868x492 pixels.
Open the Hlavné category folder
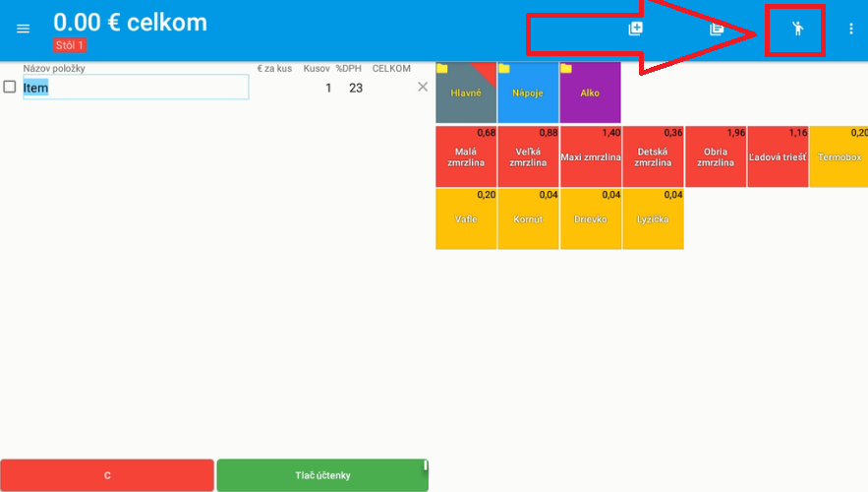(466, 92)
